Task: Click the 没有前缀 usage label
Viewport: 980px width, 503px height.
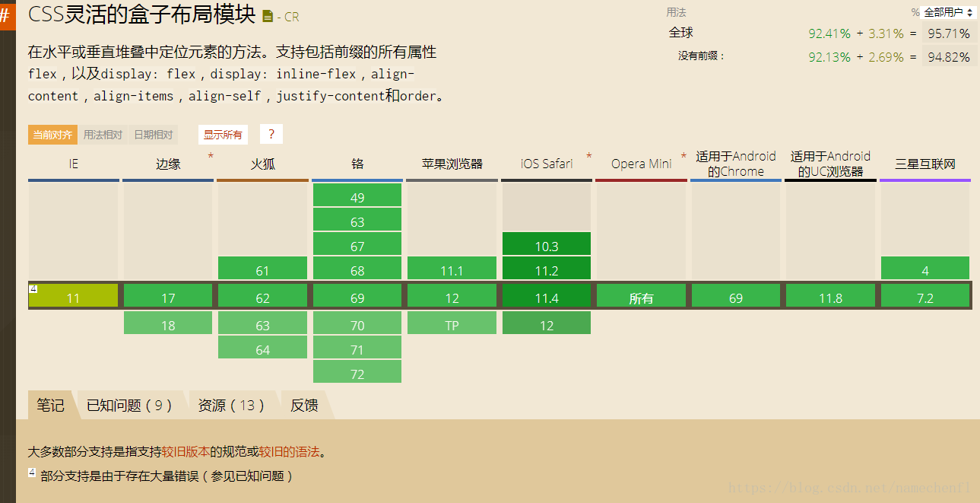Action: [x=701, y=56]
